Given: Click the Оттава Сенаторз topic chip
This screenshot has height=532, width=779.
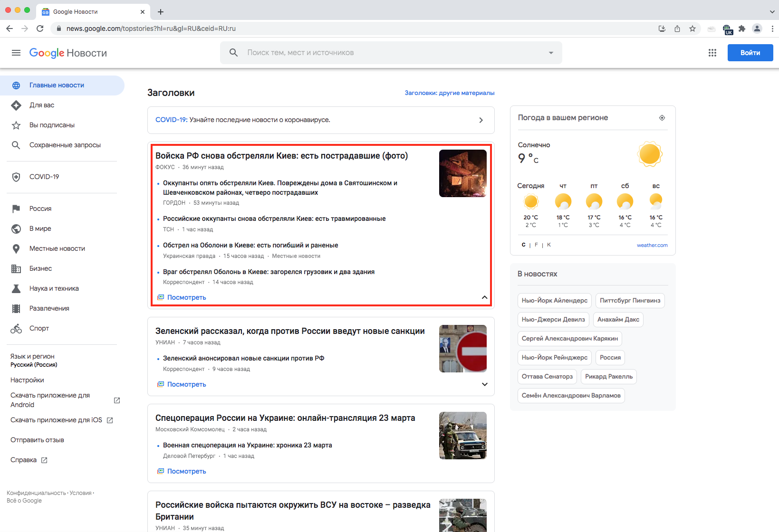Looking at the screenshot, I should pos(547,377).
